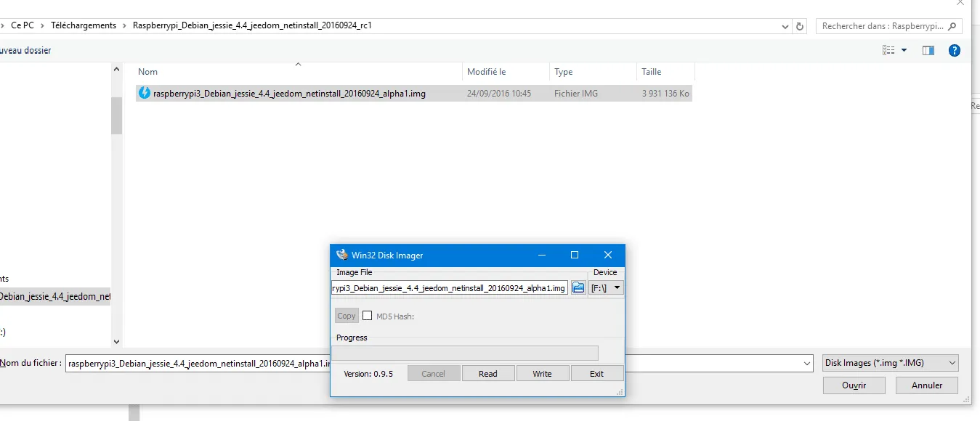The height and width of the screenshot is (421, 980).
Task: Go to Ce PC in breadcrumb
Action: pos(23,25)
